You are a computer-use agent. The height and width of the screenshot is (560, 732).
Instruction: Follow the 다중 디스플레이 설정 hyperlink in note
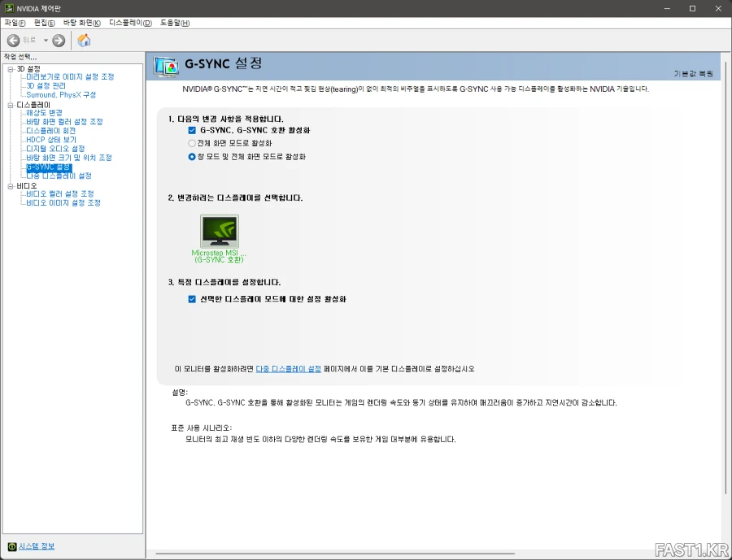289,369
